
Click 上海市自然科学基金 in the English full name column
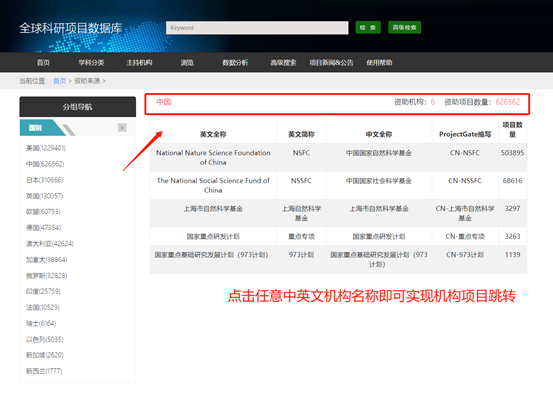coord(213,209)
